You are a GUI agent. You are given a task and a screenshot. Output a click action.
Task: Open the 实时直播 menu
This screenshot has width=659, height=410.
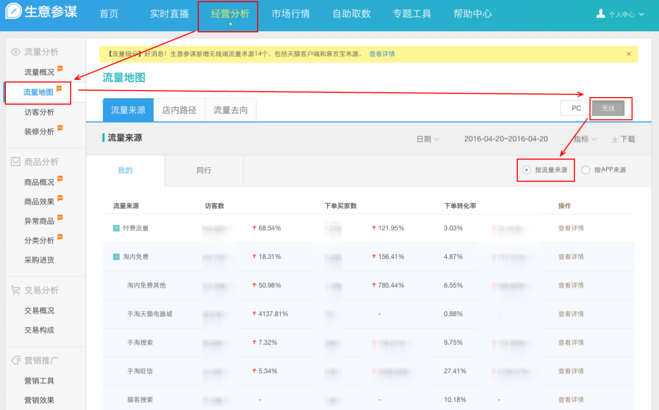(169, 14)
